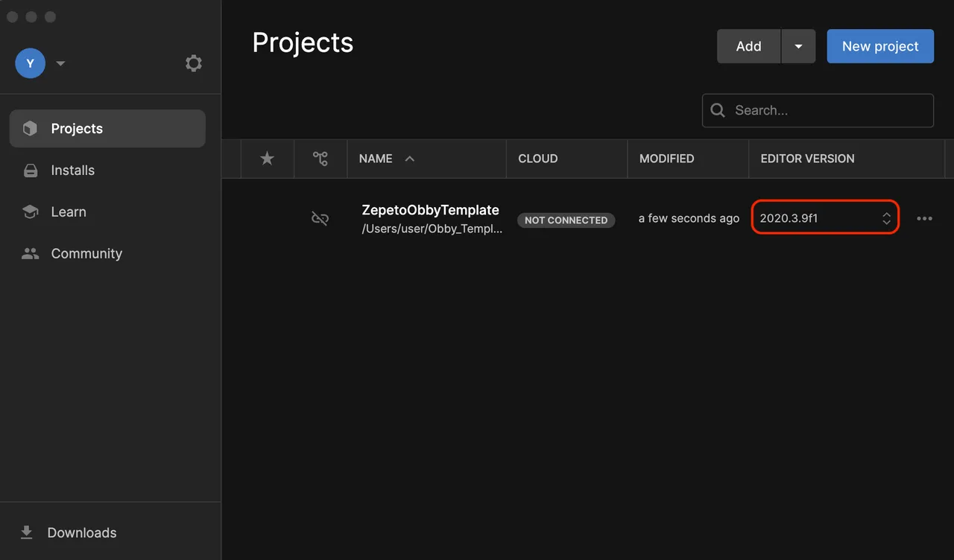
Task: Open the Projects section in the sidebar
Action: (77, 128)
